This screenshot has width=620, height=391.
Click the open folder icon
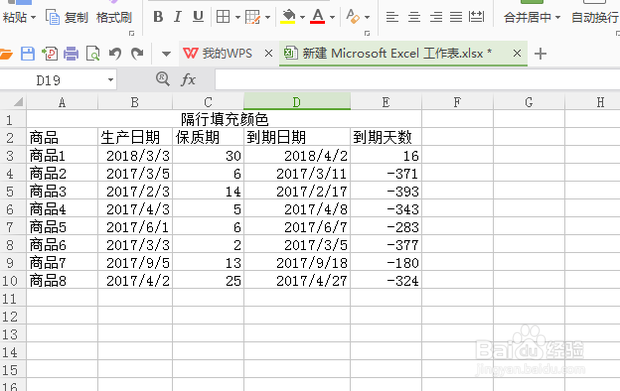pyautogui.click(x=6, y=53)
